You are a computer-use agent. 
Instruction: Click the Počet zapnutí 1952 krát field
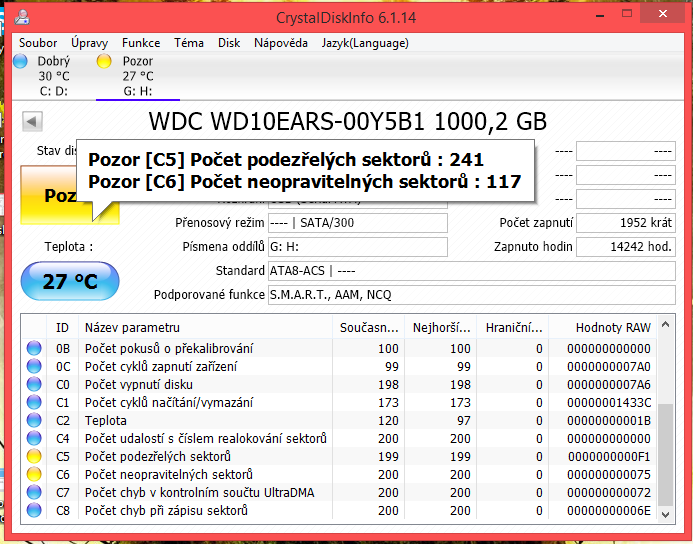626,223
